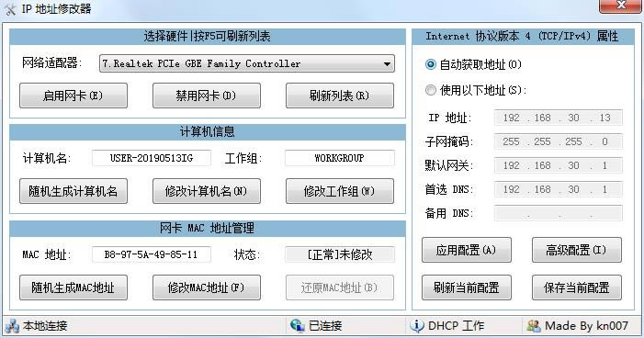
Task: Click 已连接 status text
Action: (x=325, y=326)
